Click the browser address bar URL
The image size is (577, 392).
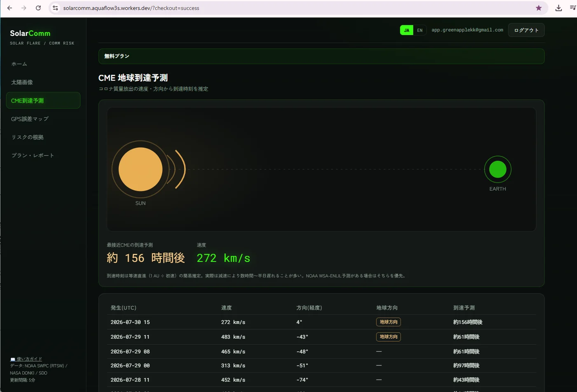(x=131, y=8)
